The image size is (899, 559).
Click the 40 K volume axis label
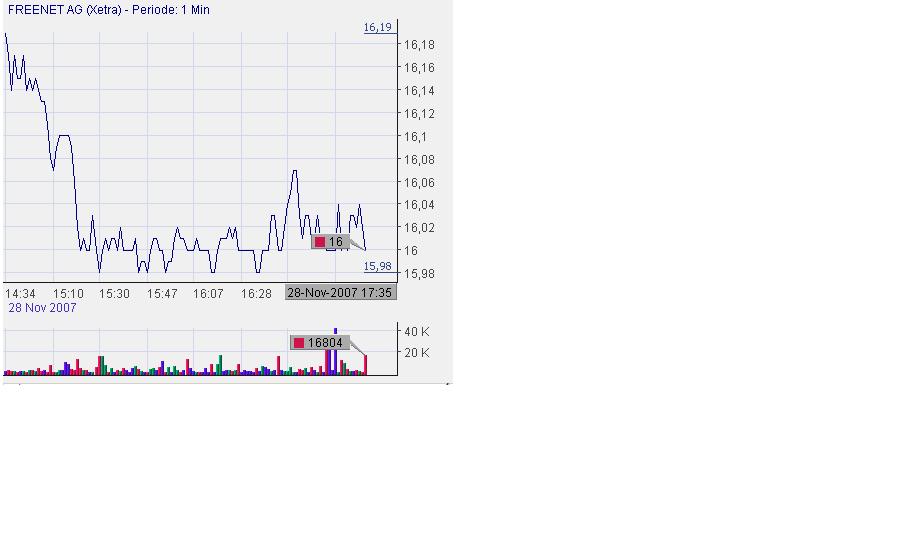click(416, 331)
